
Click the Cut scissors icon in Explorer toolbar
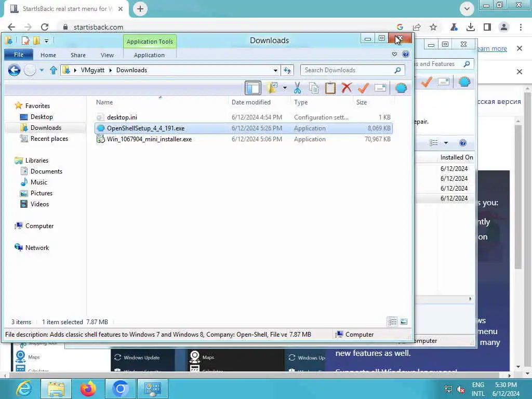(x=297, y=88)
